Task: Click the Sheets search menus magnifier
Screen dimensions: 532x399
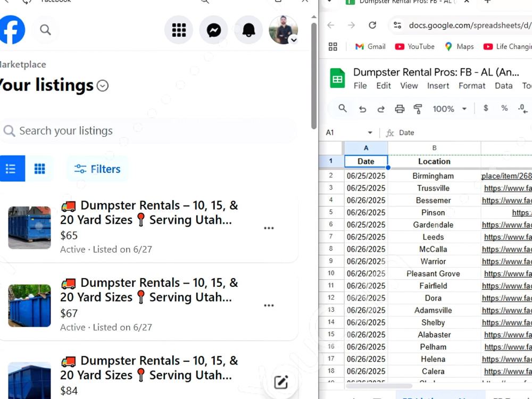Action: (343, 109)
